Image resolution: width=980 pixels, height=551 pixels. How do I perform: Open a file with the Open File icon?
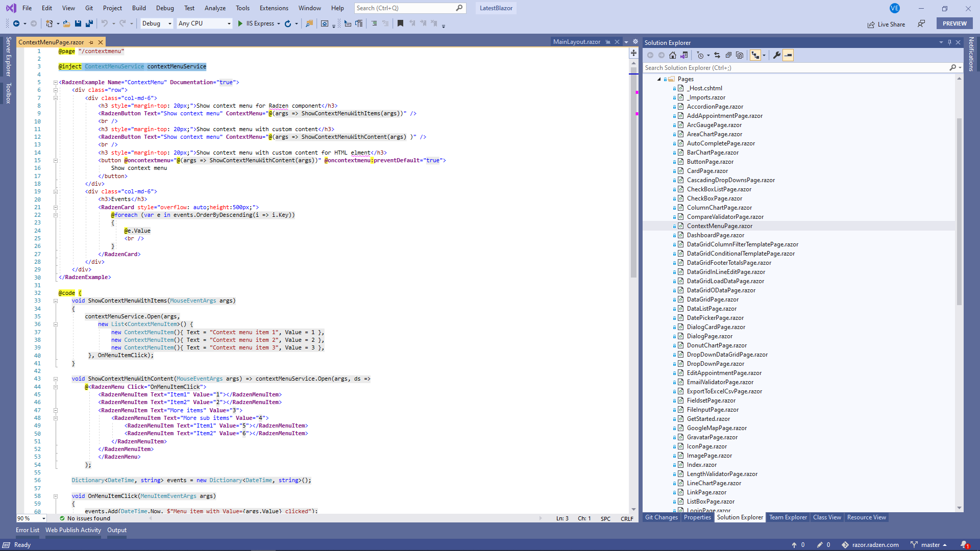66,23
